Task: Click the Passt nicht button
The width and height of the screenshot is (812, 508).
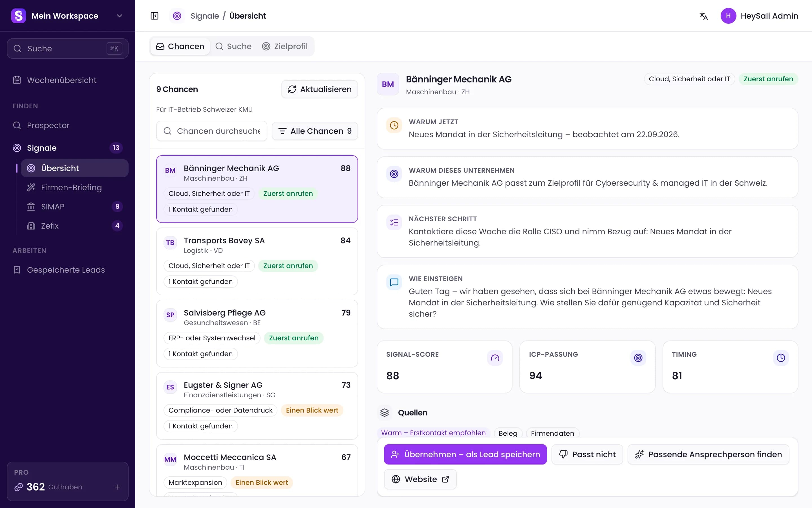Action: 587,455
